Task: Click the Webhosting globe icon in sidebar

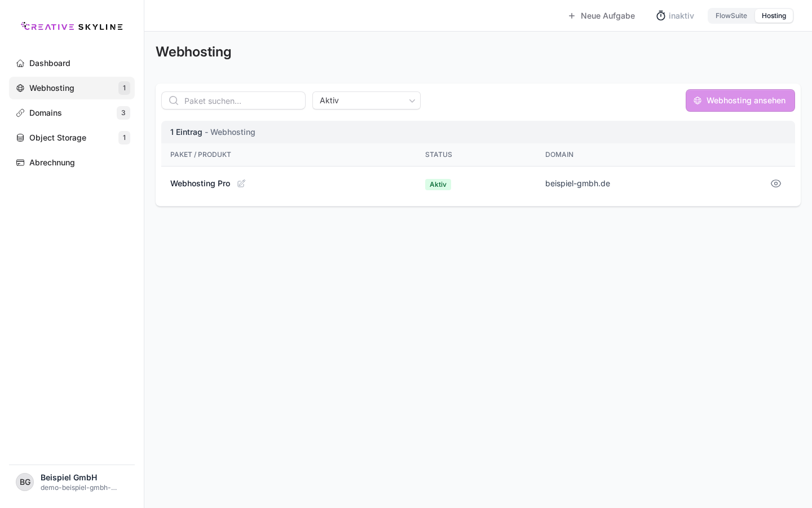Action: pos(20,88)
